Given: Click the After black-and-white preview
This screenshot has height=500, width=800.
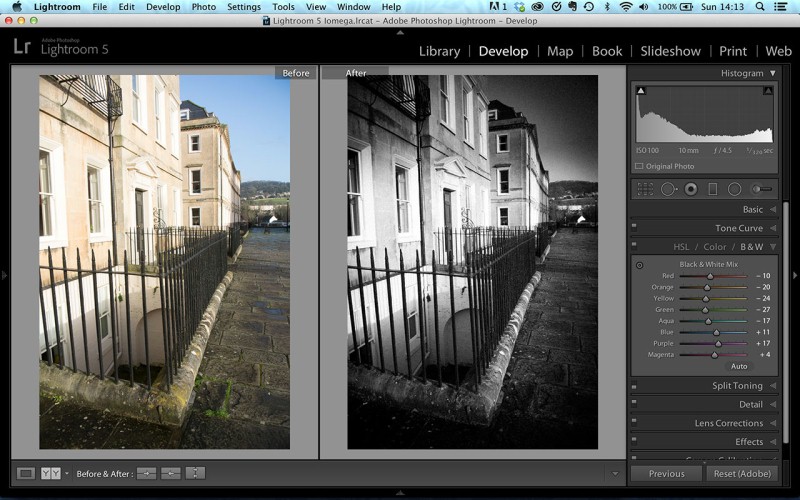Looking at the screenshot, I should [472, 262].
